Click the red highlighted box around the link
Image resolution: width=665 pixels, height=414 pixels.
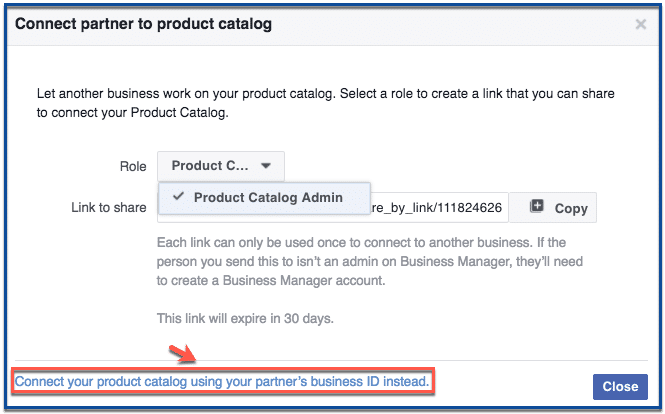tap(223, 382)
